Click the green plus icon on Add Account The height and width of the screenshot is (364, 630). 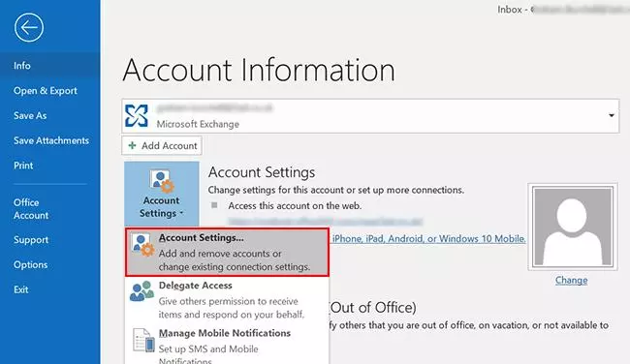[x=132, y=145]
